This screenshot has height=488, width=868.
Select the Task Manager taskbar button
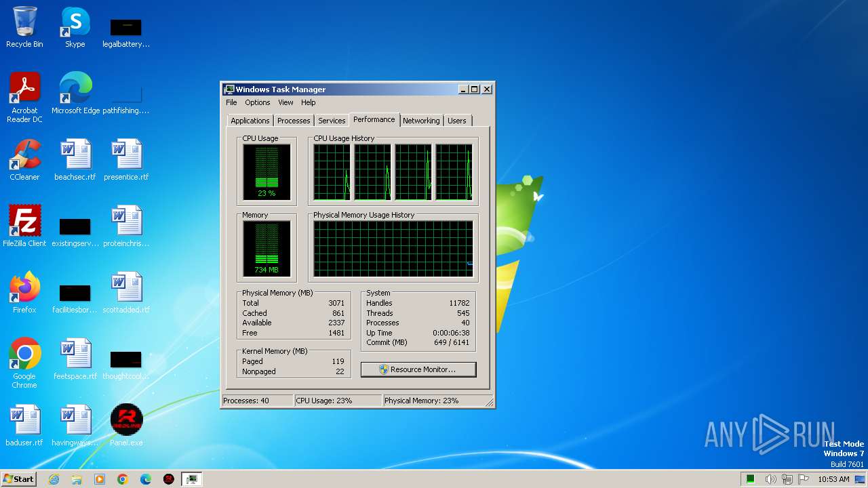click(x=192, y=479)
